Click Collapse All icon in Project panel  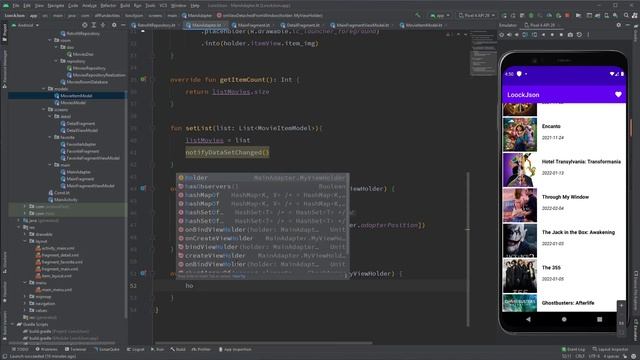[x=102, y=25]
